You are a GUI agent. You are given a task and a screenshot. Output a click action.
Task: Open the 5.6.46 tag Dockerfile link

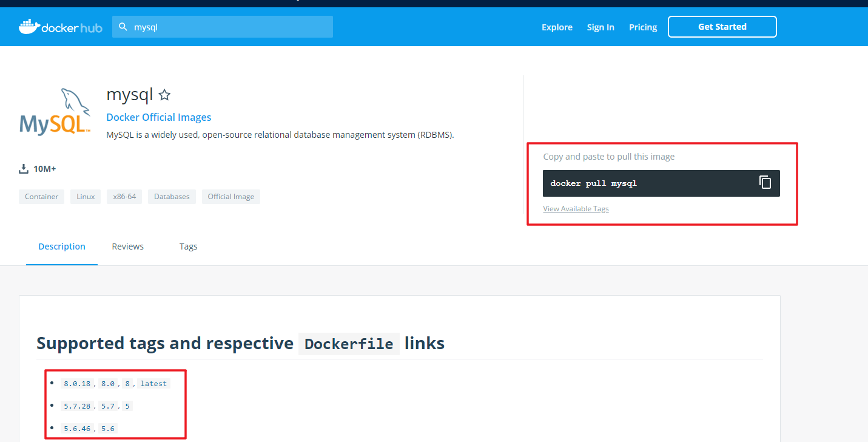[x=77, y=429]
